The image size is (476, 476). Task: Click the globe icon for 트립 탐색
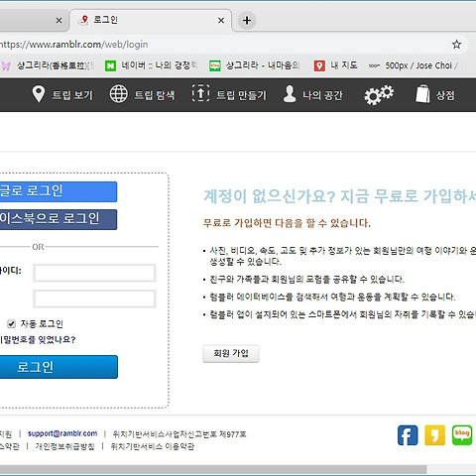coord(118,94)
